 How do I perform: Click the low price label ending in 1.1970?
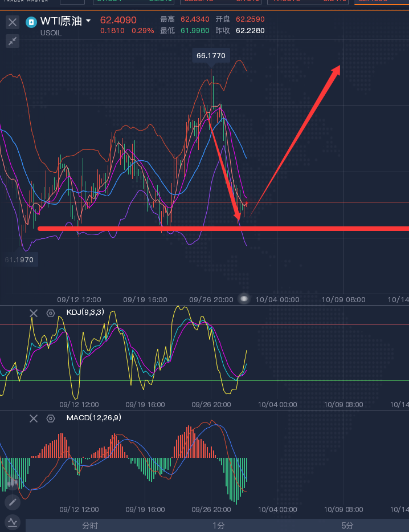coord(19,260)
